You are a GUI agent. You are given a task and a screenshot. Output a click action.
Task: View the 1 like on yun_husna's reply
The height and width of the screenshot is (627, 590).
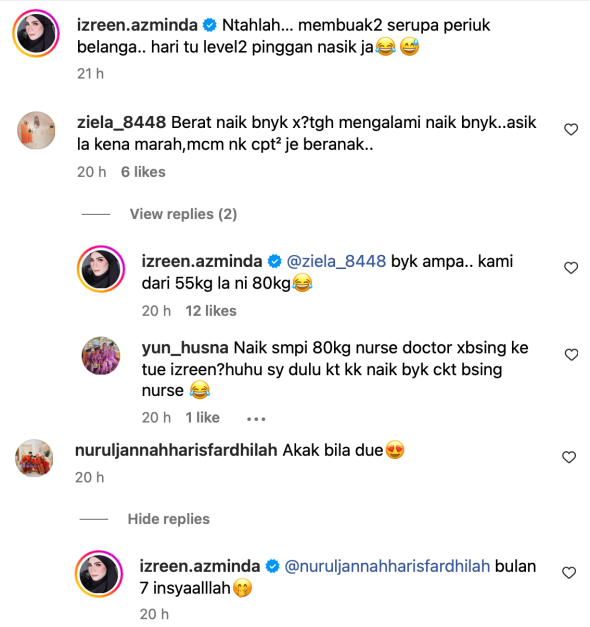pos(202,417)
